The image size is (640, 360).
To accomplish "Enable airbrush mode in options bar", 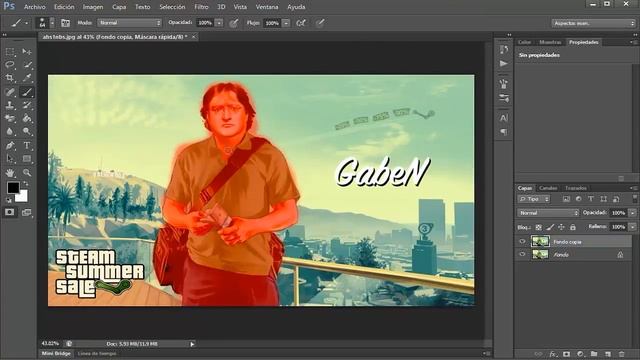I will 301,23.
